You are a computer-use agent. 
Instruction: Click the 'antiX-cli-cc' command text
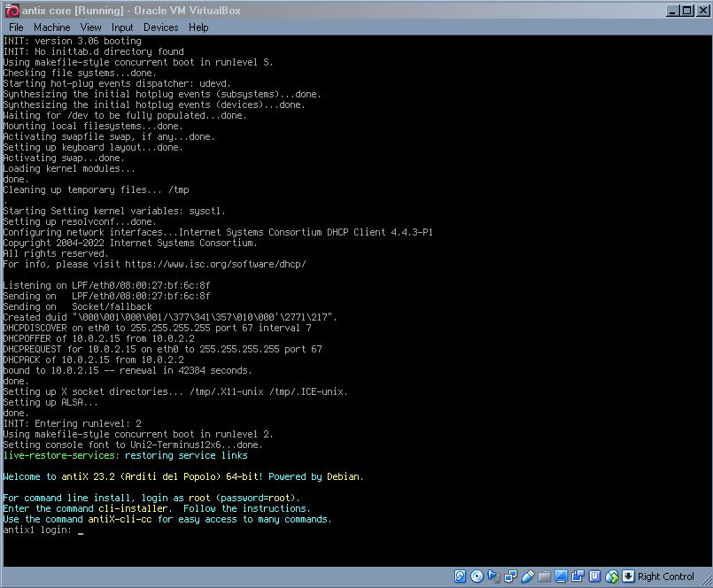pyautogui.click(x=120, y=519)
